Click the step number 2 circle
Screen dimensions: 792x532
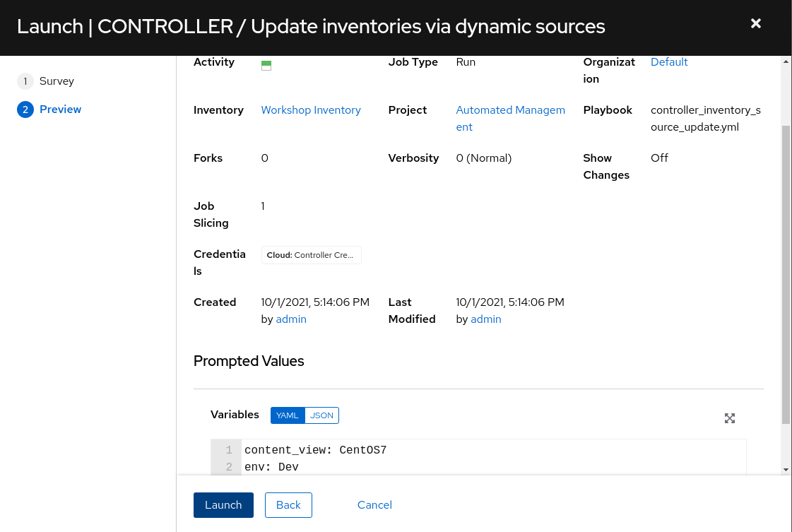pyautogui.click(x=25, y=109)
